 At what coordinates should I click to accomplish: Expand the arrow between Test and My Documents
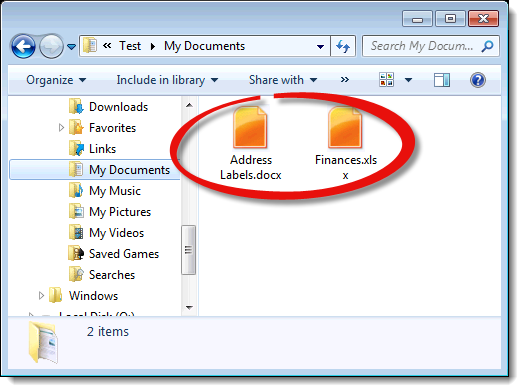click(x=153, y=46)
